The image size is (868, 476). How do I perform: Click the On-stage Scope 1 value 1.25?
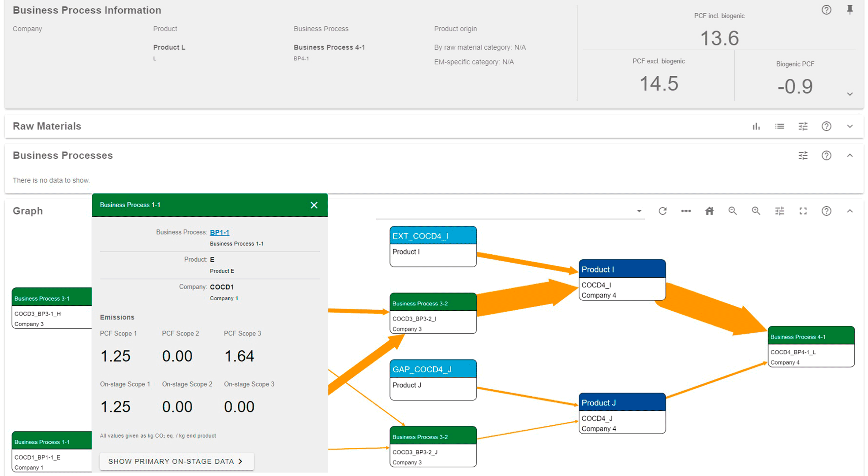[116, 406]
